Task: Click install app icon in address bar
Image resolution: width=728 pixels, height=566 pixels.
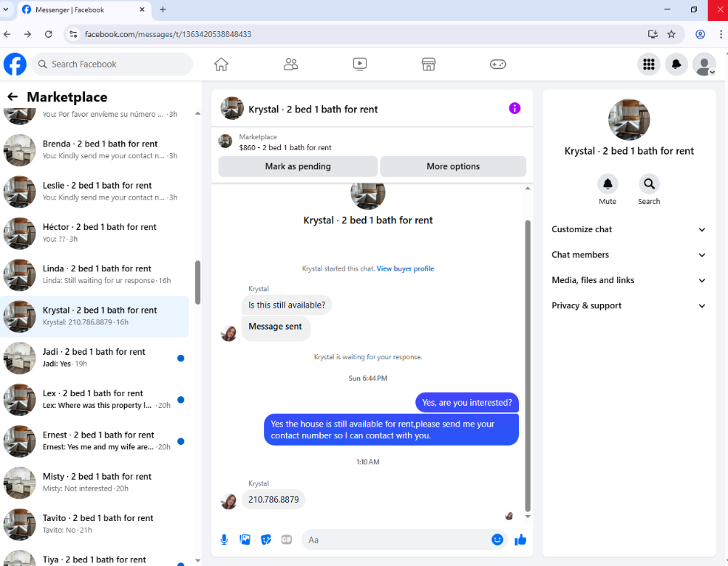Action: click(653, 34)
